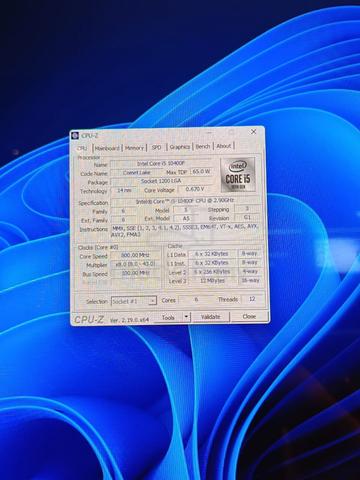
Task: Click the Code Name value Comet Lake
Action: point(137,173)
